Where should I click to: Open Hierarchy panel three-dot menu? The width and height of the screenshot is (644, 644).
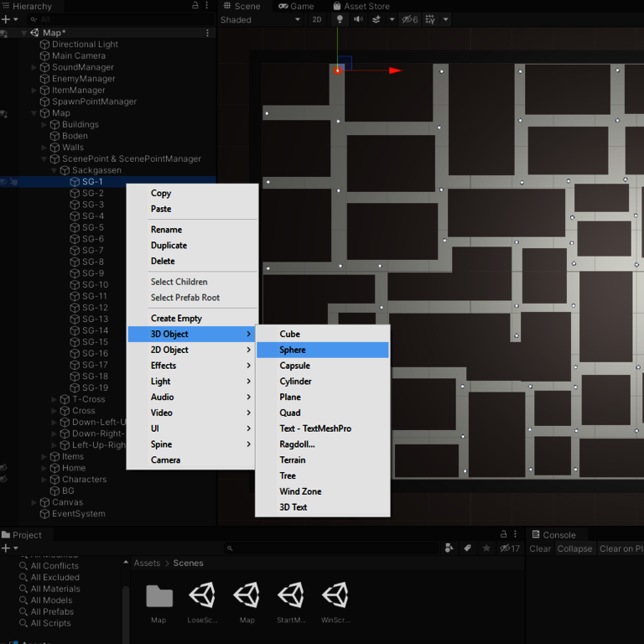(207, 5)
